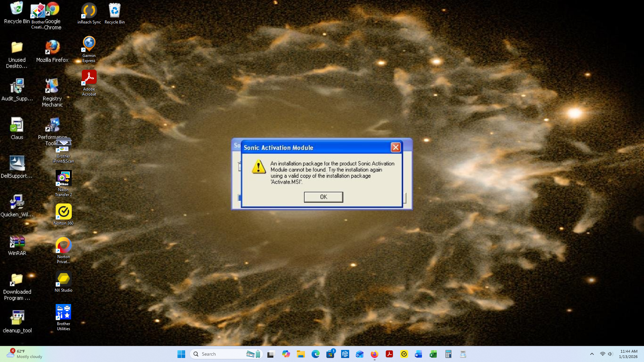Screen dimensions: 644x362
Task: Select the Brother Utilities desktop icon
Action: 63,312
